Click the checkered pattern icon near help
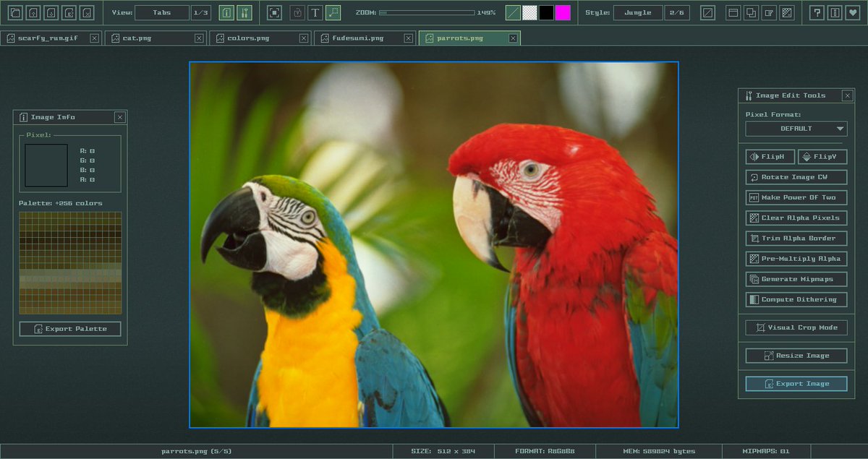Viewport: 868px width, 459px height. 788,12
